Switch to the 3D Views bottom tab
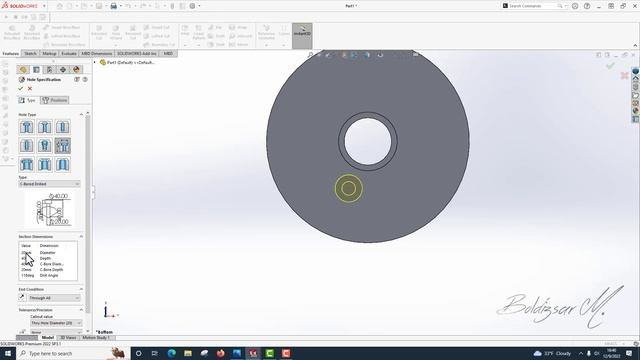Image resolution: width=640 pixels, height=360 pixels. 68,338
